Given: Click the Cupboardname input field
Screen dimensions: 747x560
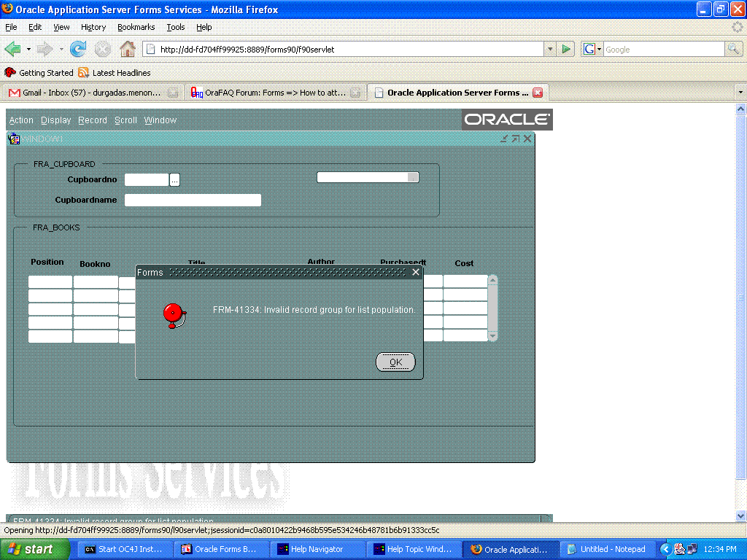Looking at the screenshot, I should pyautogui.click(x=193, y=200).
